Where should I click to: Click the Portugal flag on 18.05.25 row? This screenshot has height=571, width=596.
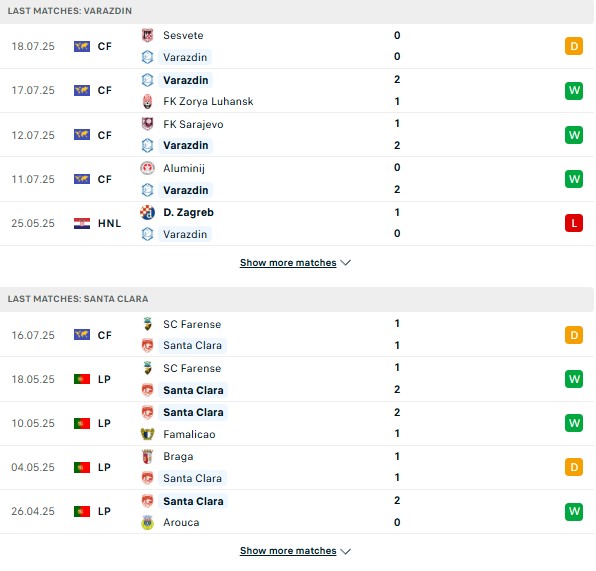point(82,379)
